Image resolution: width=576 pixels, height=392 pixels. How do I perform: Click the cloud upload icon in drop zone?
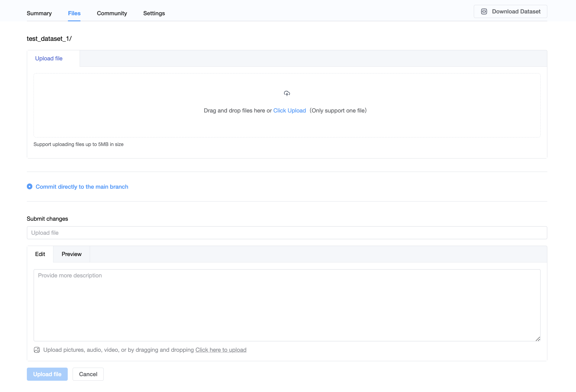pyautogui.click(x=287, y=93)
